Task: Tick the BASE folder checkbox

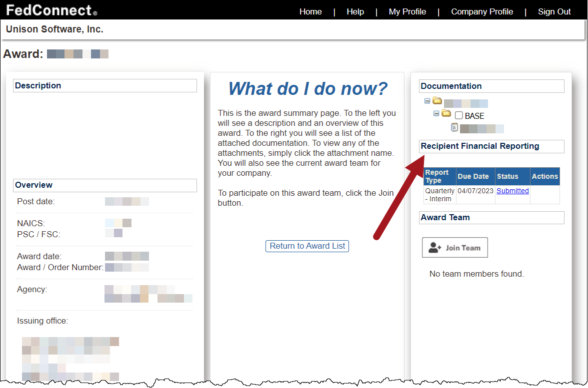Action: click(459, 115)
